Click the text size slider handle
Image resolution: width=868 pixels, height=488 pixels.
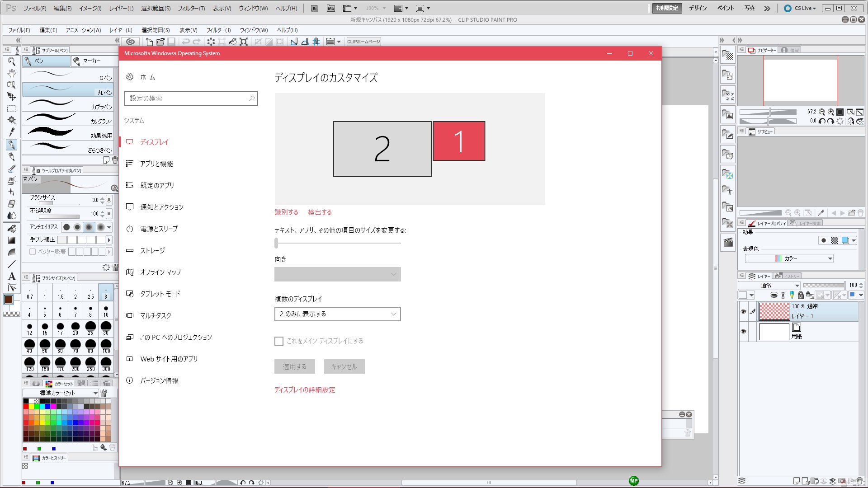coord(276,243)
